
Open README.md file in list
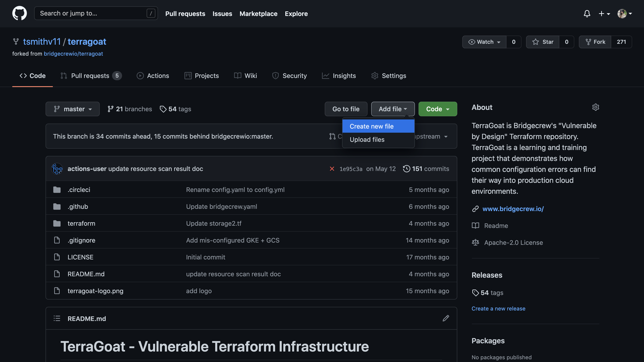(x=86, y=274)
